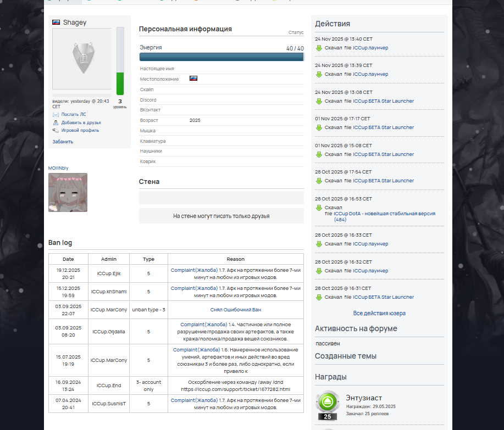Open ICCup BETA Star Launcher at 16:31

(383, 297)
